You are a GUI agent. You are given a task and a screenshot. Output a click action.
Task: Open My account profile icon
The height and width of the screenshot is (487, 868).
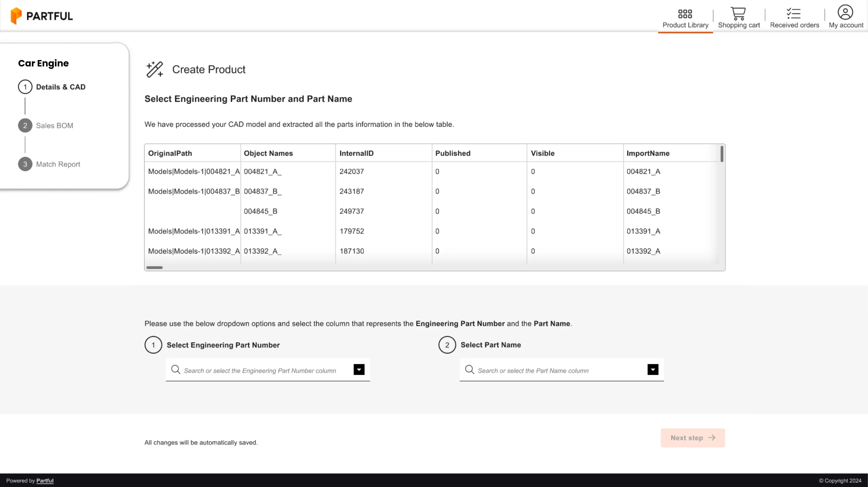[845, 13]
